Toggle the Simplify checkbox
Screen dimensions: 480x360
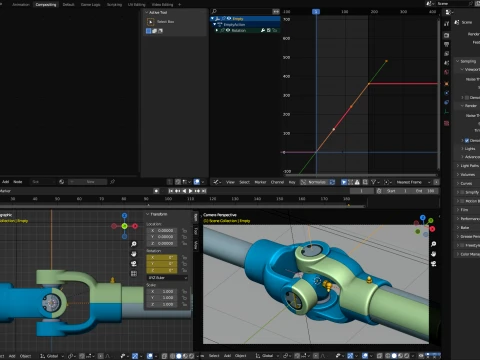pyautogui.click(x=462, y=192)
